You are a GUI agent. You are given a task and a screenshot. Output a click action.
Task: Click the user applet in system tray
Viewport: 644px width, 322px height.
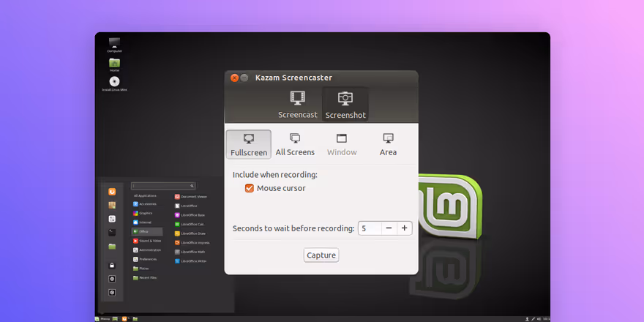527,319
